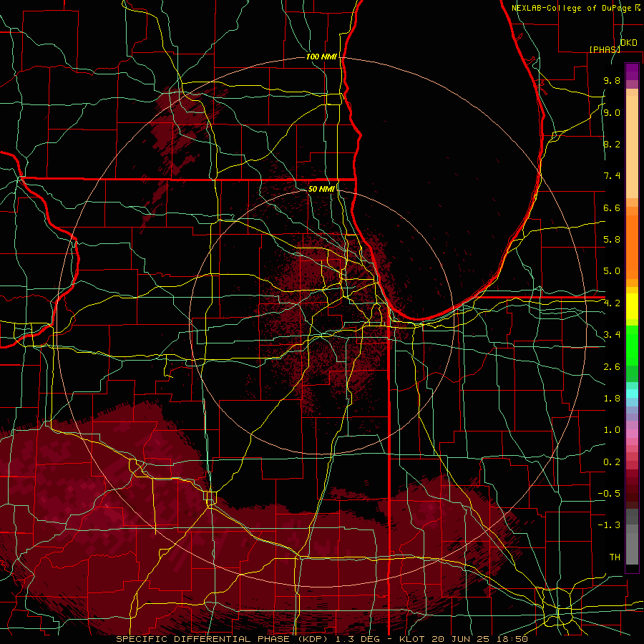The height and width of the screenshot is (644, 644).
Task: Click the 9.8 scale value
Action: pyautogui.click(x=612, y=80)
